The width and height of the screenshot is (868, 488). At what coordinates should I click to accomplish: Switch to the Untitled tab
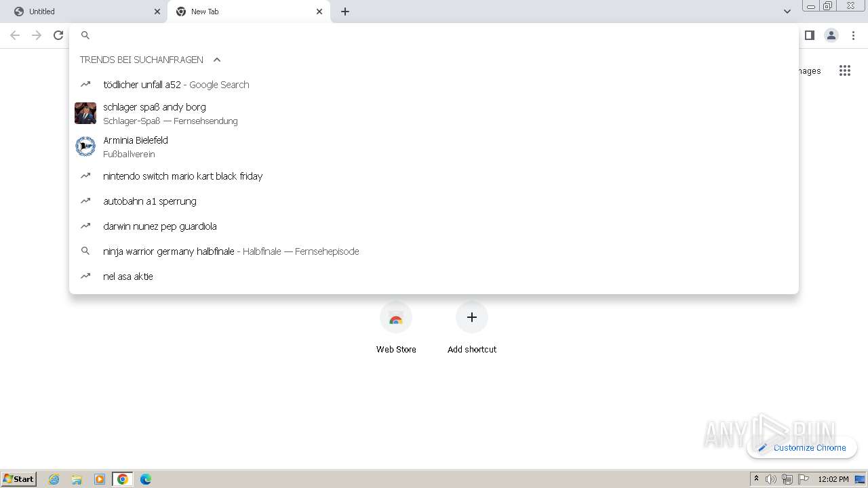pos(83,12)
